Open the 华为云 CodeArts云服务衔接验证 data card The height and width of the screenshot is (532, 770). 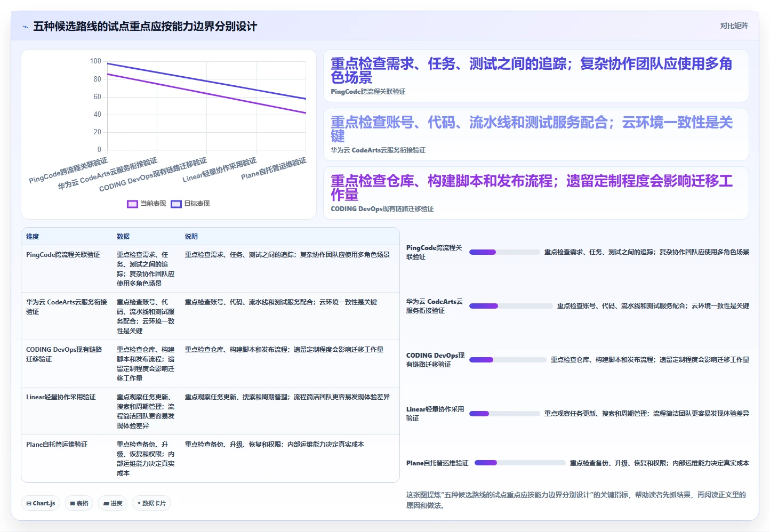(536, 134)
